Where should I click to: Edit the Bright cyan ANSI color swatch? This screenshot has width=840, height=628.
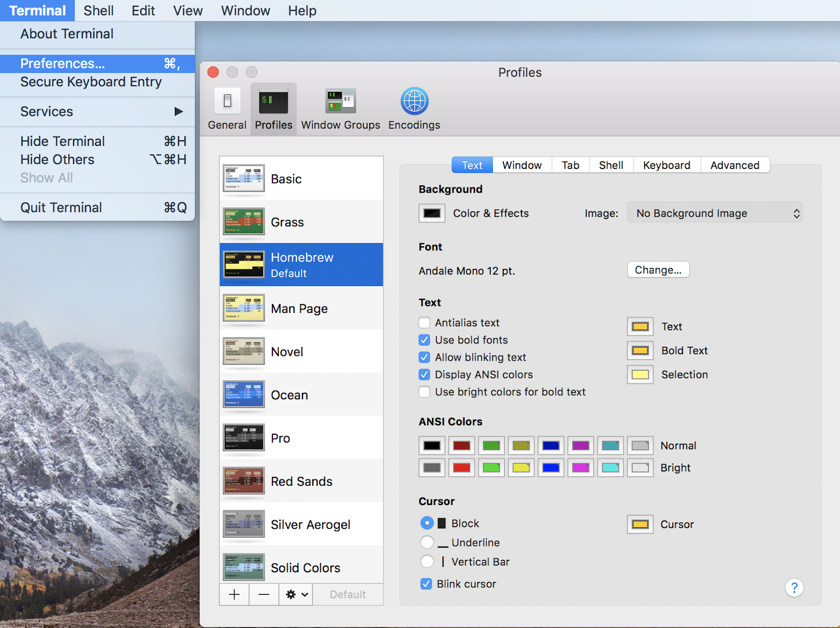611,468
